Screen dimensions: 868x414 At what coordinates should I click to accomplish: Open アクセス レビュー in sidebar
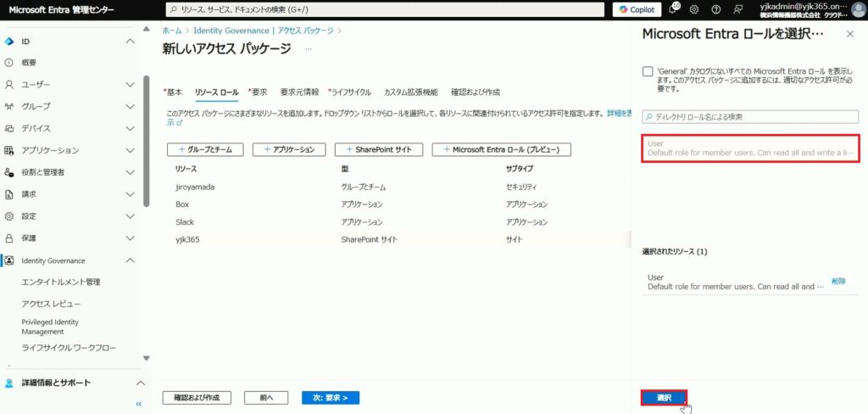(x=51, y=305)
